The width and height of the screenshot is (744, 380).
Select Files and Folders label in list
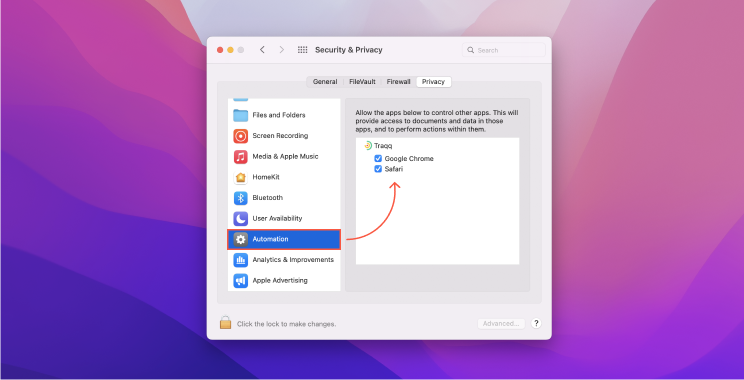tap(279, 115)
